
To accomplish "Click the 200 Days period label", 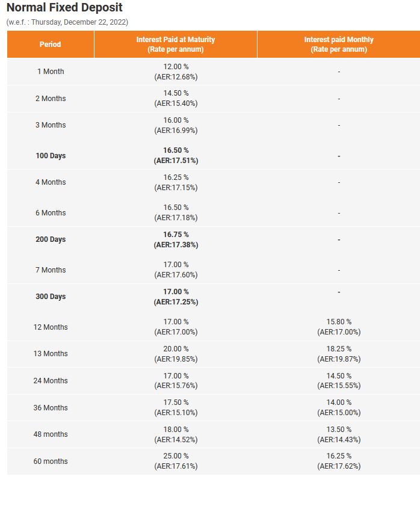I will pyautogui.click(x=51, y=239).
